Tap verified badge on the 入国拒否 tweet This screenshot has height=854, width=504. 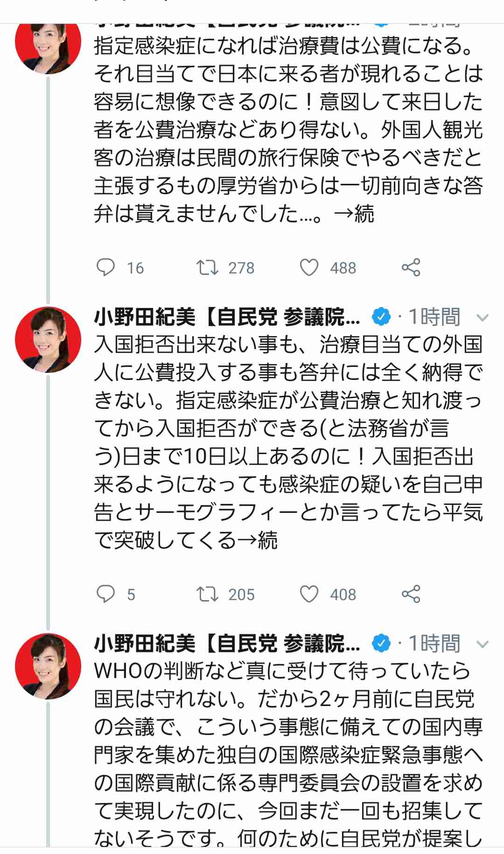click(381, 317)
